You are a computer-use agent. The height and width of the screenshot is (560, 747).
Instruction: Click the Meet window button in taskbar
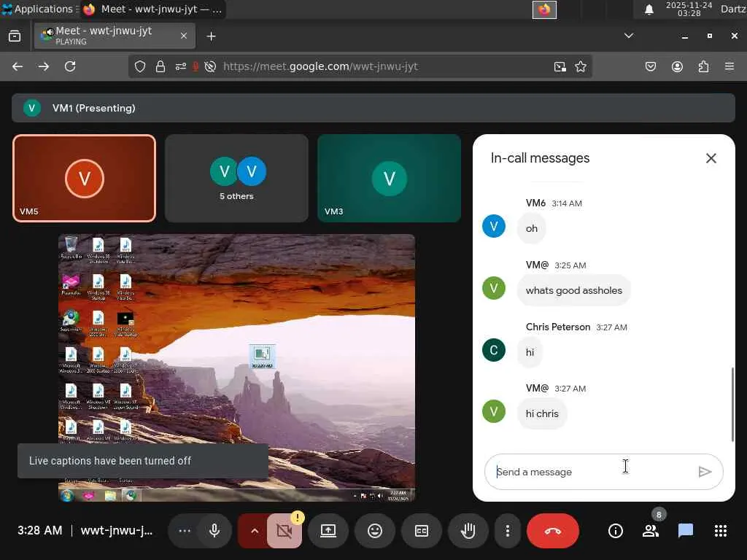[153, 9]
